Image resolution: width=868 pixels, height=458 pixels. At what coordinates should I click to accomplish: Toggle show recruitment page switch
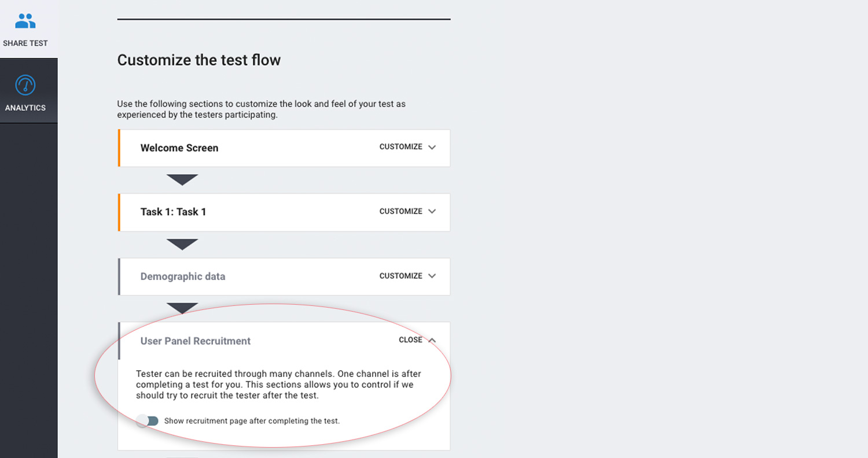(x=147, y=421)
